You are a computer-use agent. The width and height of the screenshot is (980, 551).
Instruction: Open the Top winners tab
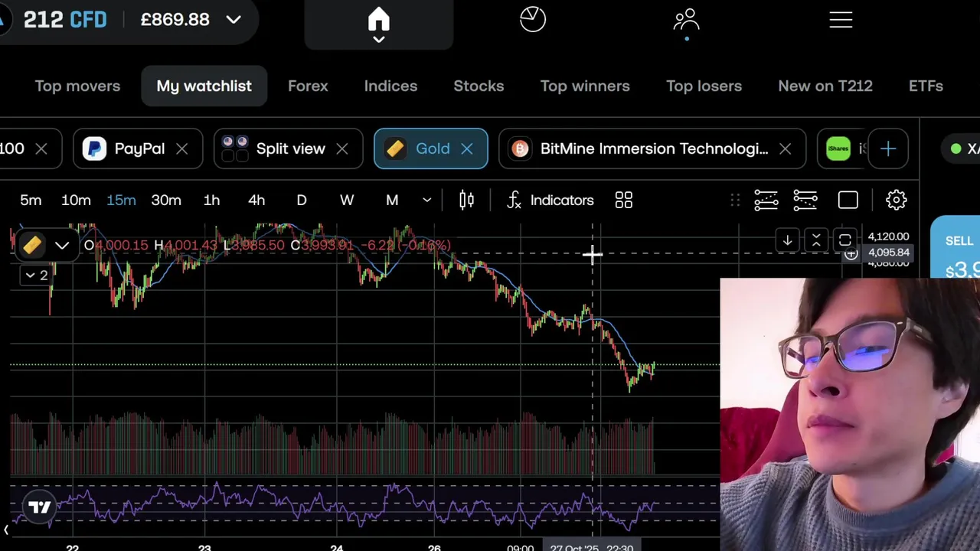585,86
